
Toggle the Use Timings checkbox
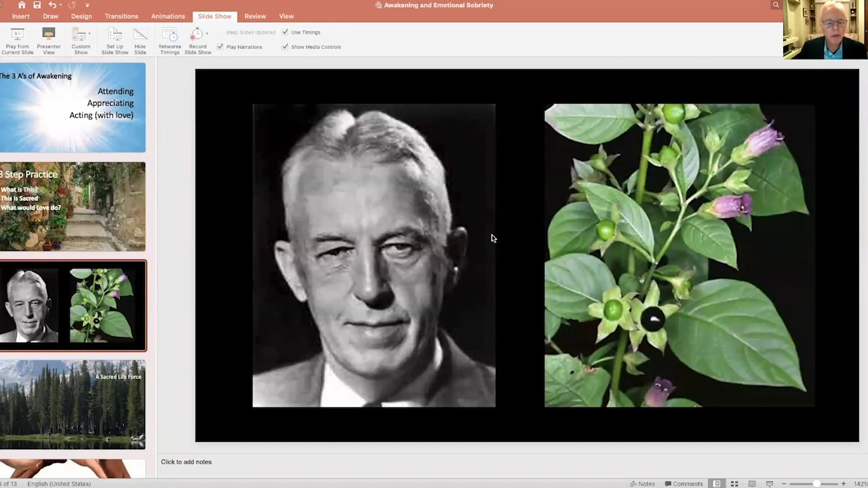[x=285, y=32]
